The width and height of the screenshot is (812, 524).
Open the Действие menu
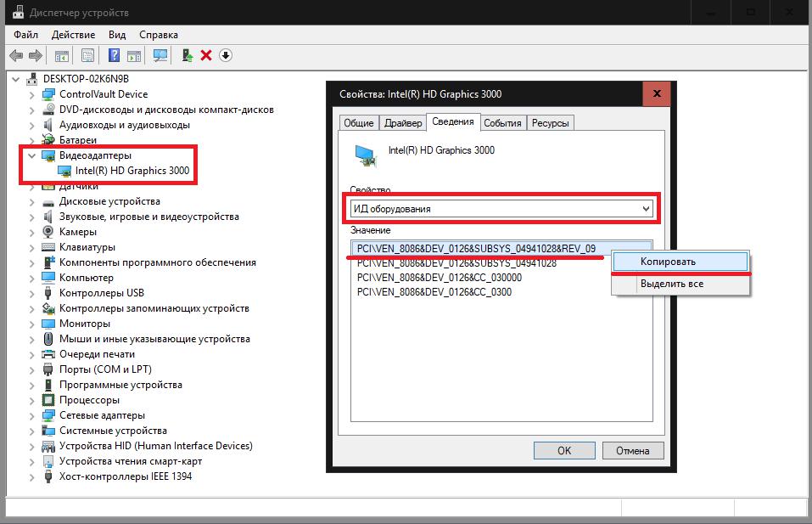click(73, 35)
